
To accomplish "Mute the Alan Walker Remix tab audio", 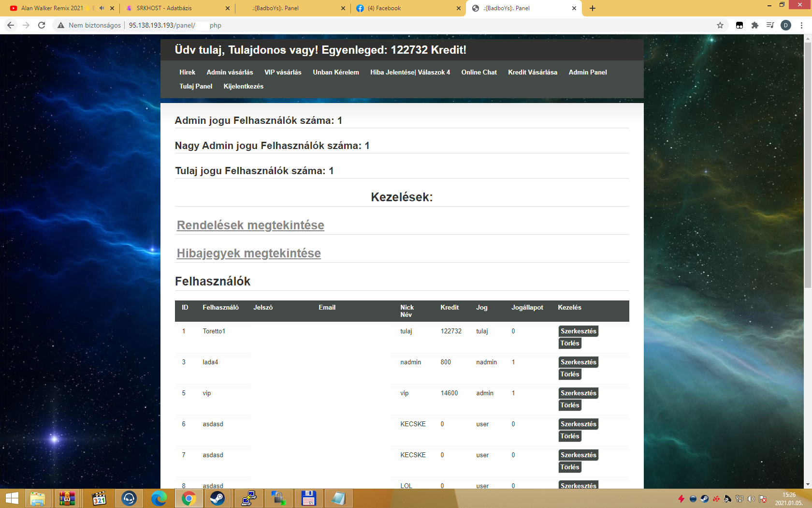I will (x=101, y=8).
